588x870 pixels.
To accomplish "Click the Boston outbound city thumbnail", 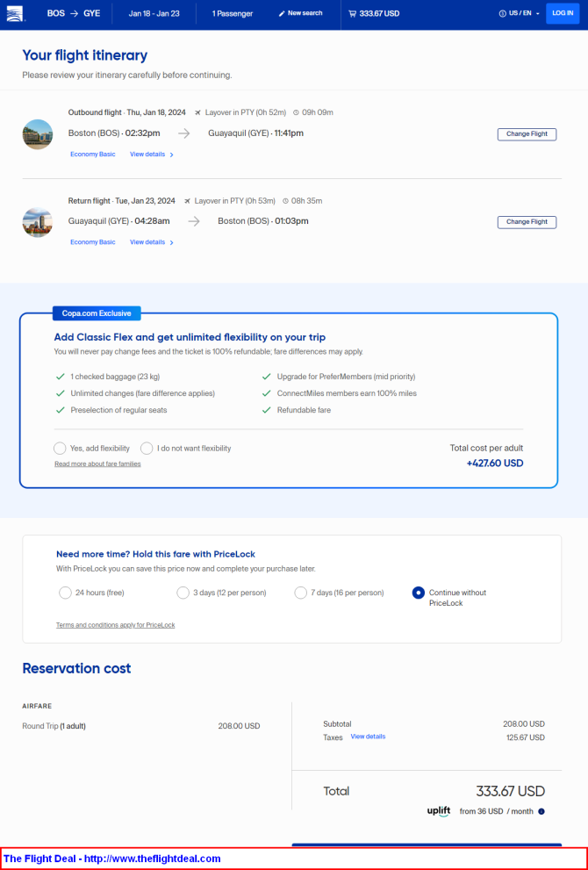I will [x=38, y=134].
